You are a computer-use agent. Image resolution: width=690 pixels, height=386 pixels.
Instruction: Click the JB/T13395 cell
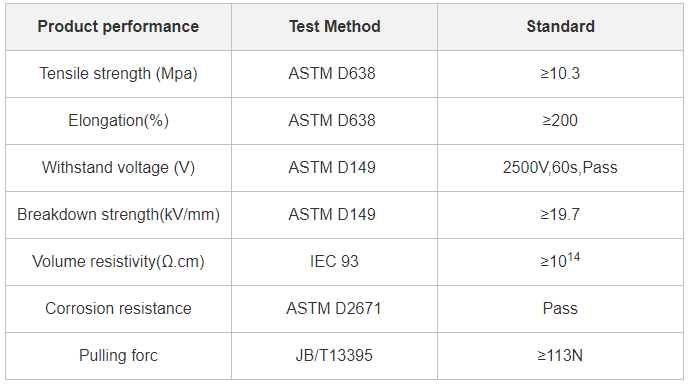[x=334, y=356]
